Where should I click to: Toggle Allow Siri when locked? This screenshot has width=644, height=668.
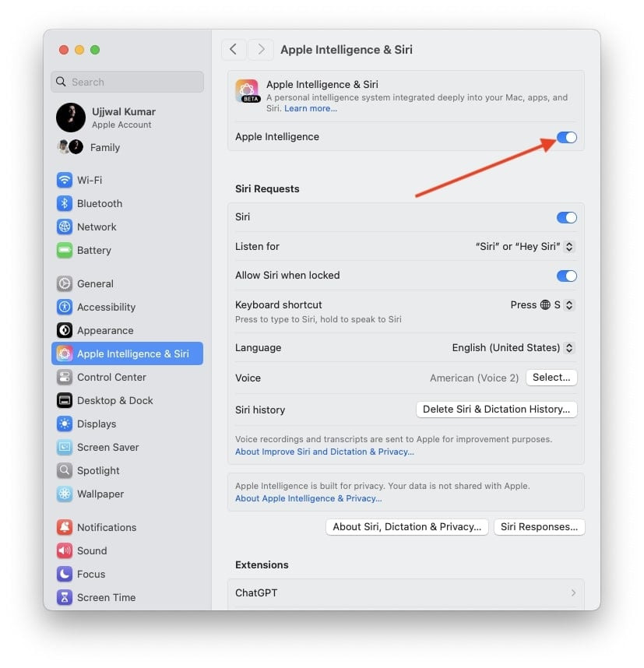pos(566,276)
